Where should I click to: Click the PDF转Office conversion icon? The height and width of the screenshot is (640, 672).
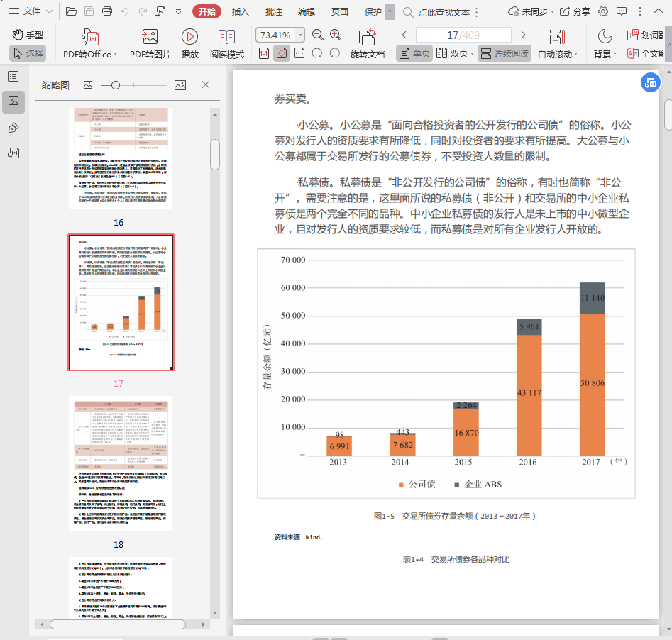click(90, 37)
